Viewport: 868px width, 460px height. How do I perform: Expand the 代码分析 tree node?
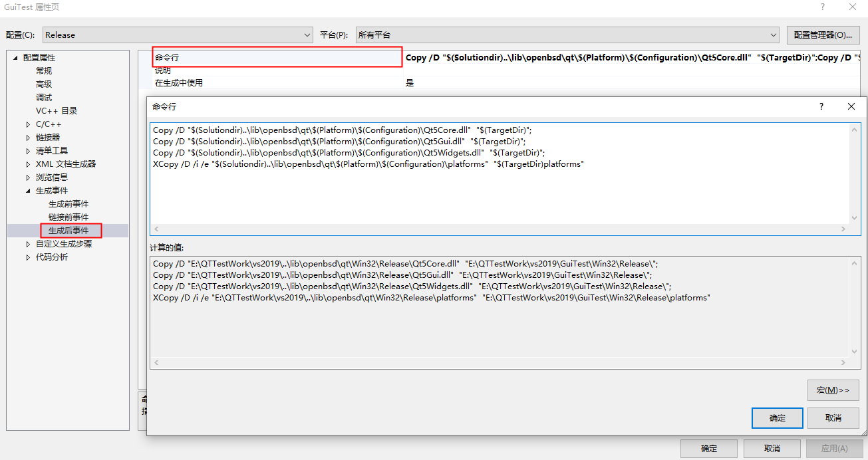point(28,257)
